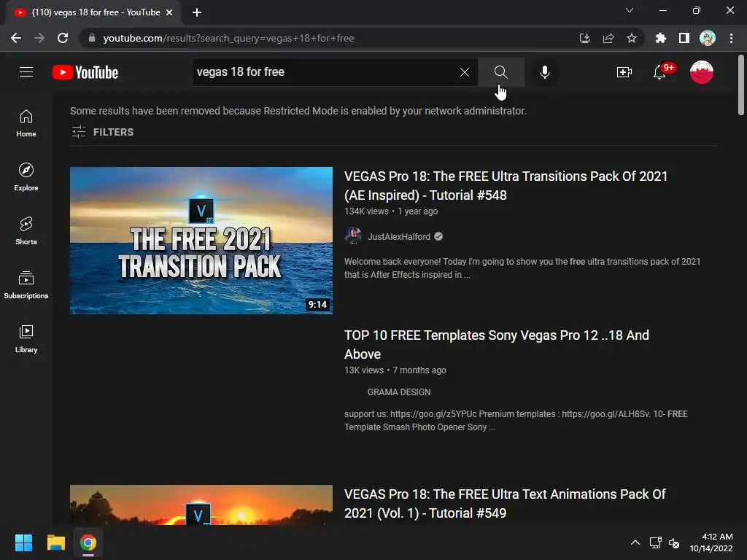The height and width of the screenshot is (560, 747).
Task: Show hidden system tray icons
Action: coord(635,542)
